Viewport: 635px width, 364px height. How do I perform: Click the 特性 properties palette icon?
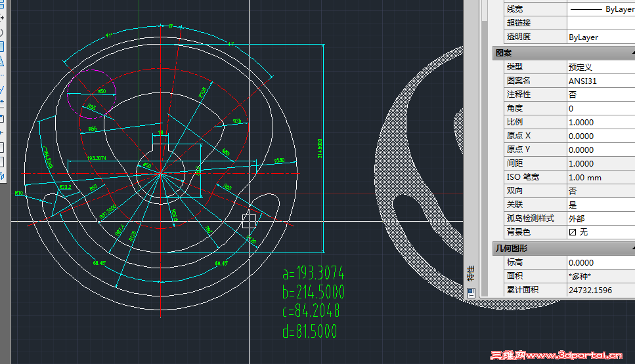click(x=471, y=292)
